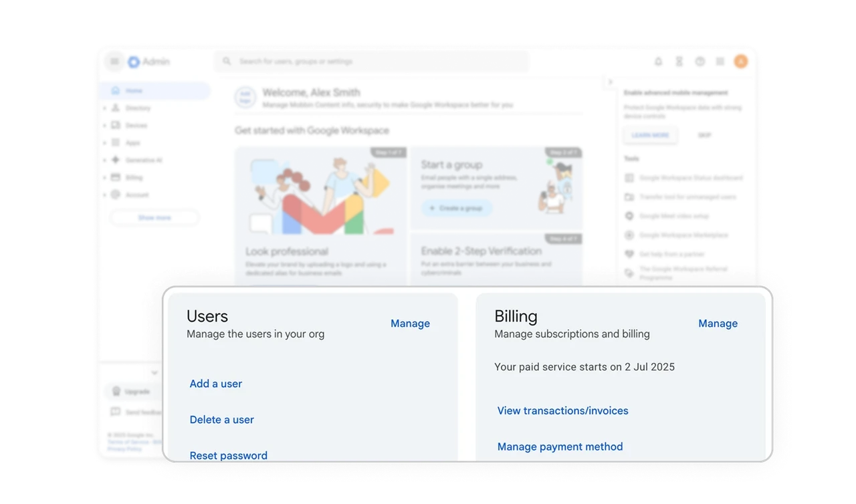Screen dimensions: 856x504
Task: Click the Send feedback speech icon
Action: click(x=116, y=412)
